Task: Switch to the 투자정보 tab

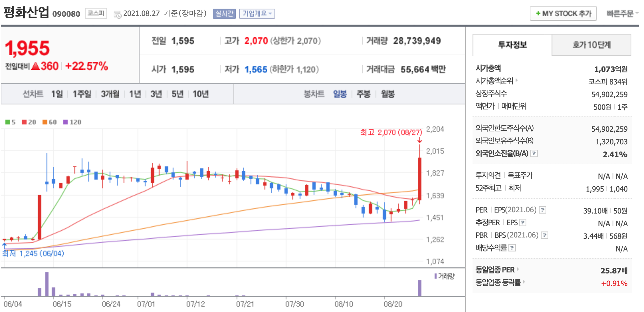Action: [512, 45]
